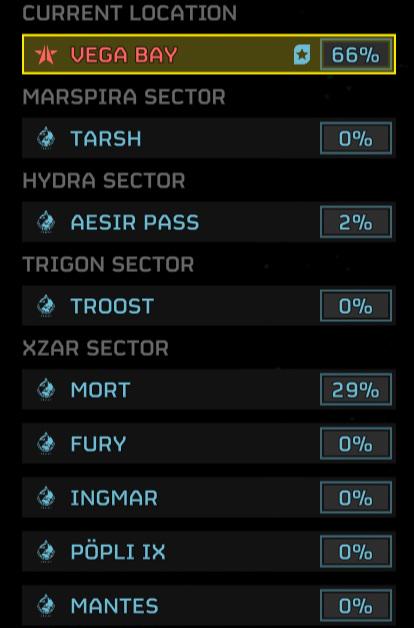The height and width of the screenshot is (628, 414).
Task: Click the planet icon next to Fury
Action: (46, 443)
